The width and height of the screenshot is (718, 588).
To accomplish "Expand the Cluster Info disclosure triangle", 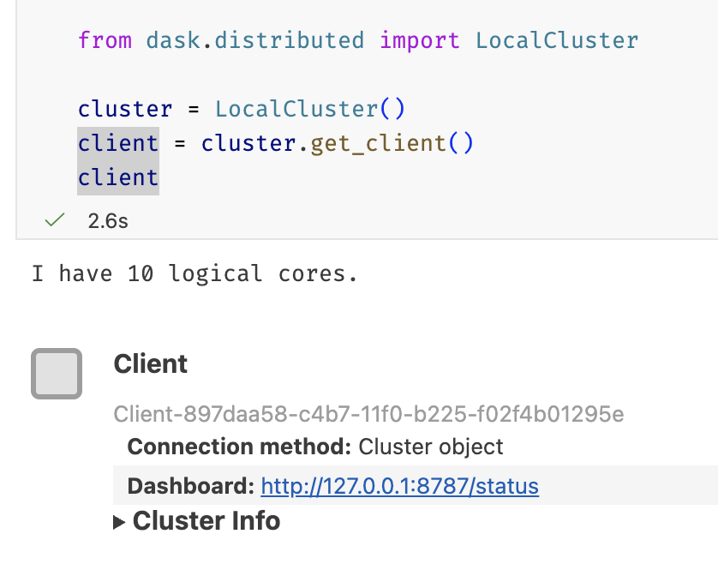I will click(120, 522).
